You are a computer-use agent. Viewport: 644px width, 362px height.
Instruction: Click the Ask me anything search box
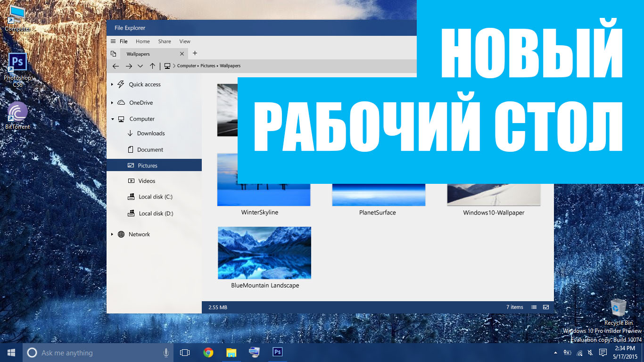[x=98, y=353]
